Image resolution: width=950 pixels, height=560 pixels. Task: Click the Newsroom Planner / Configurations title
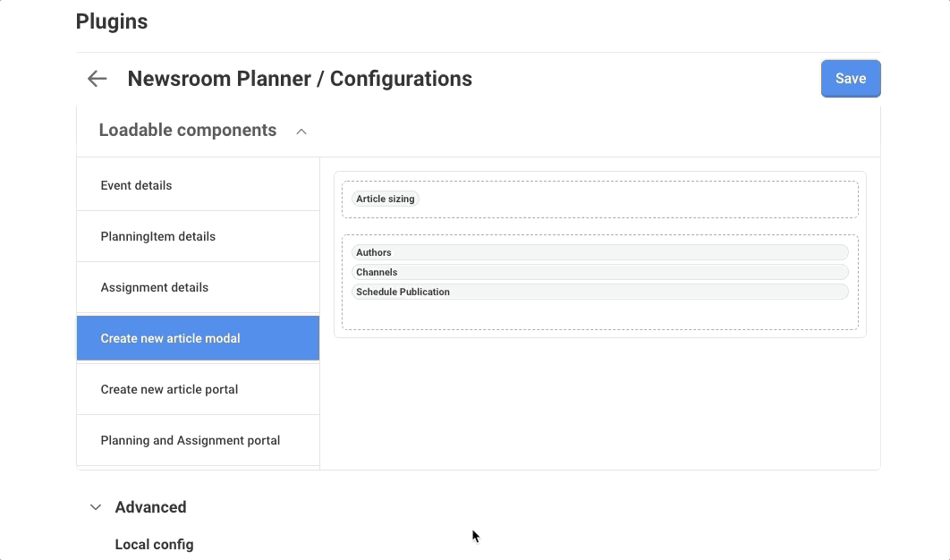click(300, 79)
